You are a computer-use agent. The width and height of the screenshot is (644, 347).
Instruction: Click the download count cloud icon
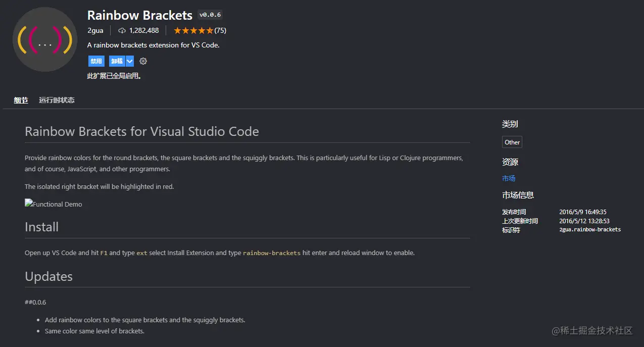point(122,30)
